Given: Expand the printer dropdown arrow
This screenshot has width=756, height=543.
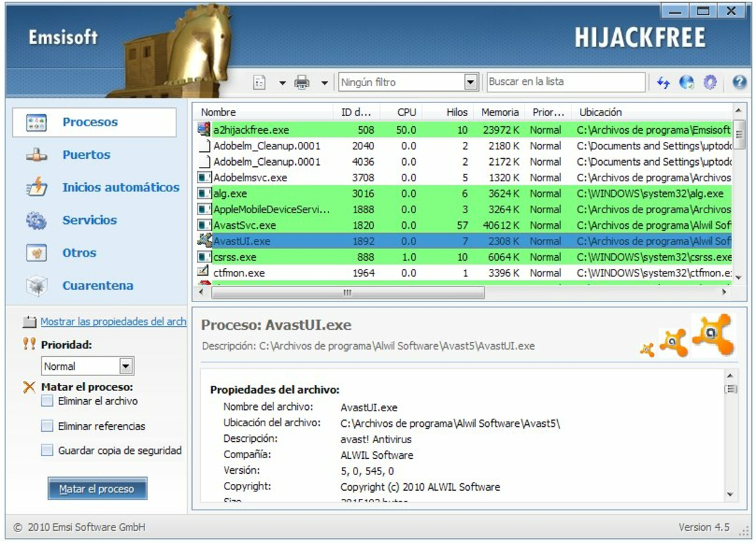Looking at the screenshot, I should tap(324, 83).
